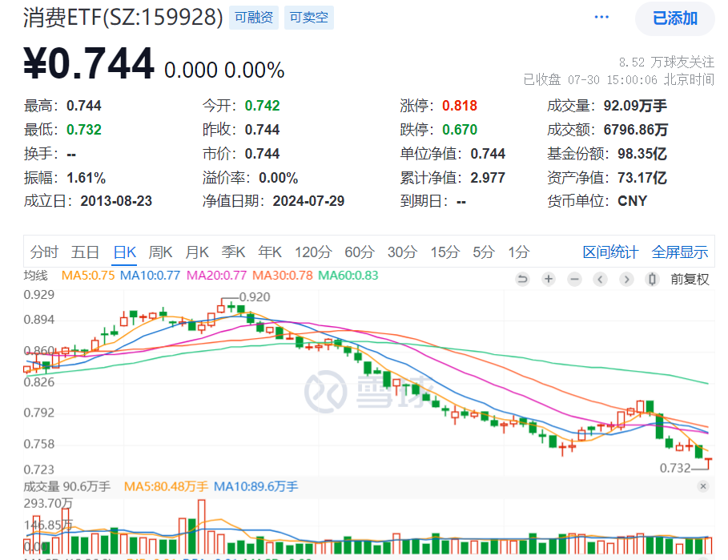Image resolution: width=728 pixels, height=560 pixels.
Task: Switch to 五日 chart tab
Action: pos(85,252)
